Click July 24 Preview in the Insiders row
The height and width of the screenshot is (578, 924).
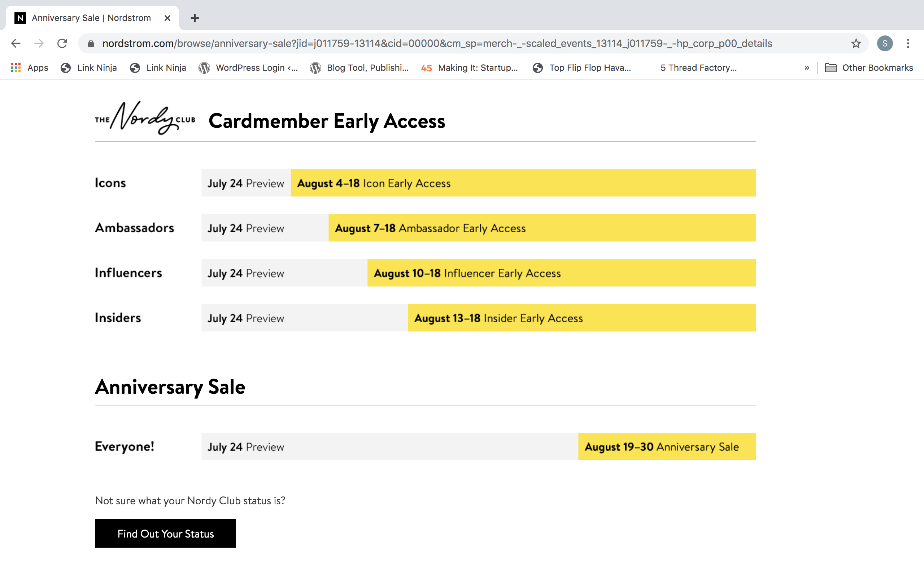(x=246, y=318)
